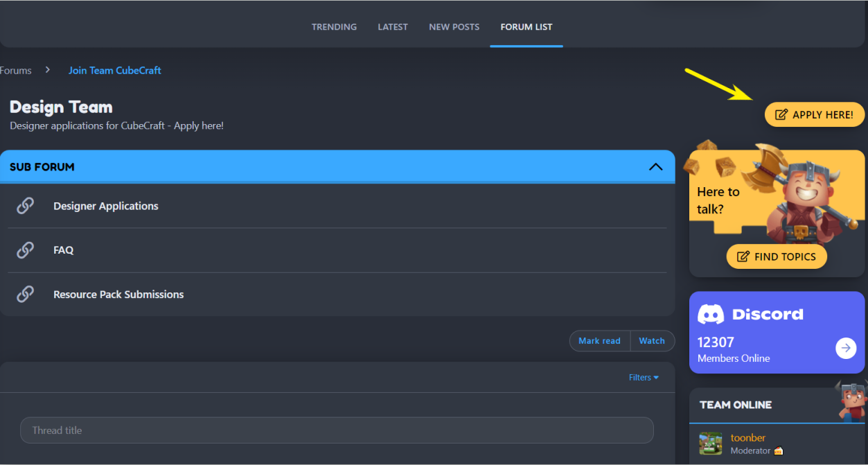Viewport: 868px width, 465px height.
Task: Click the Apply Here! button
Action: (x=815, y=114)
